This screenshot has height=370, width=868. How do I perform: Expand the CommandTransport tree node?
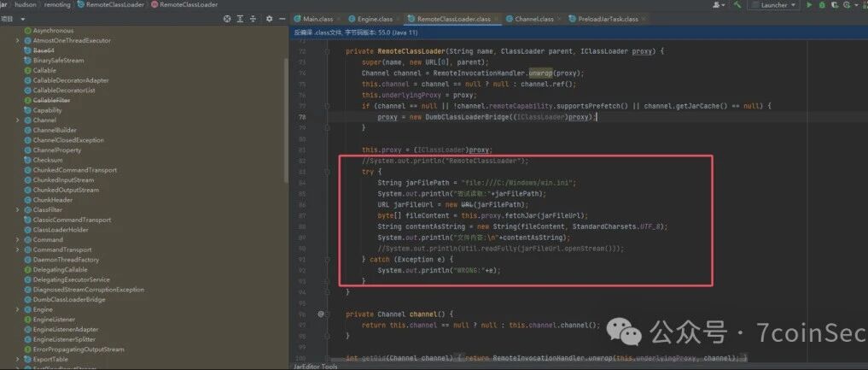pos(19,250)
